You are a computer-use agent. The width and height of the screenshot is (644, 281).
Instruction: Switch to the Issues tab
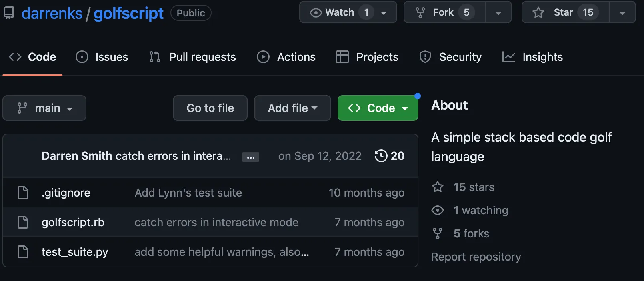click(102, 57)
